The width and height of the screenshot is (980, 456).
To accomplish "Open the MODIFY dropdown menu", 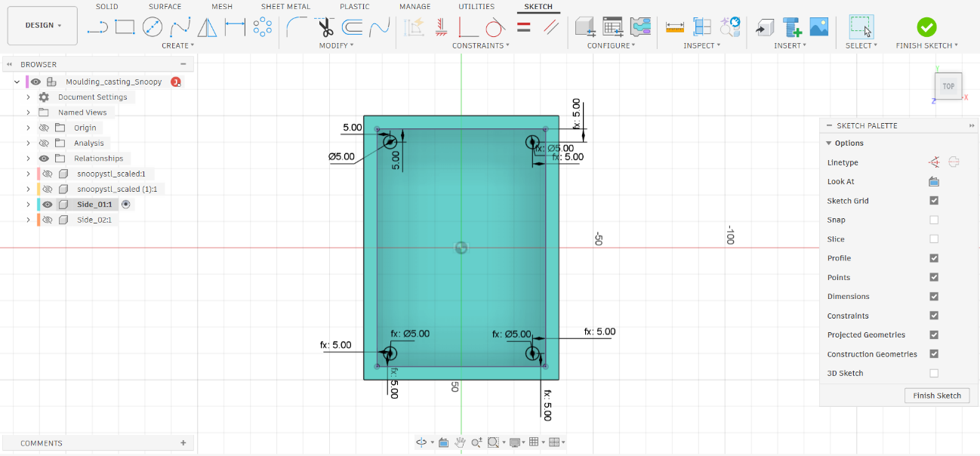I will [x=336, y=45].
